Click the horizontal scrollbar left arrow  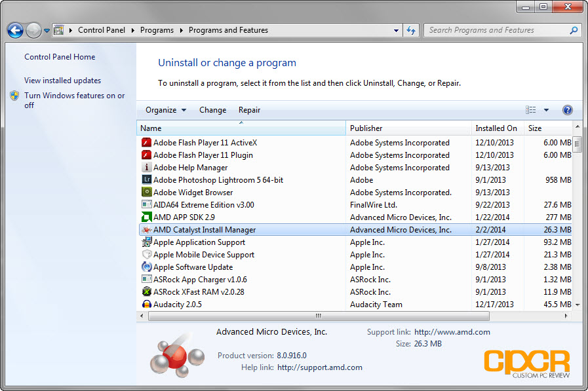pyautogui.click(x=142, y=316)
